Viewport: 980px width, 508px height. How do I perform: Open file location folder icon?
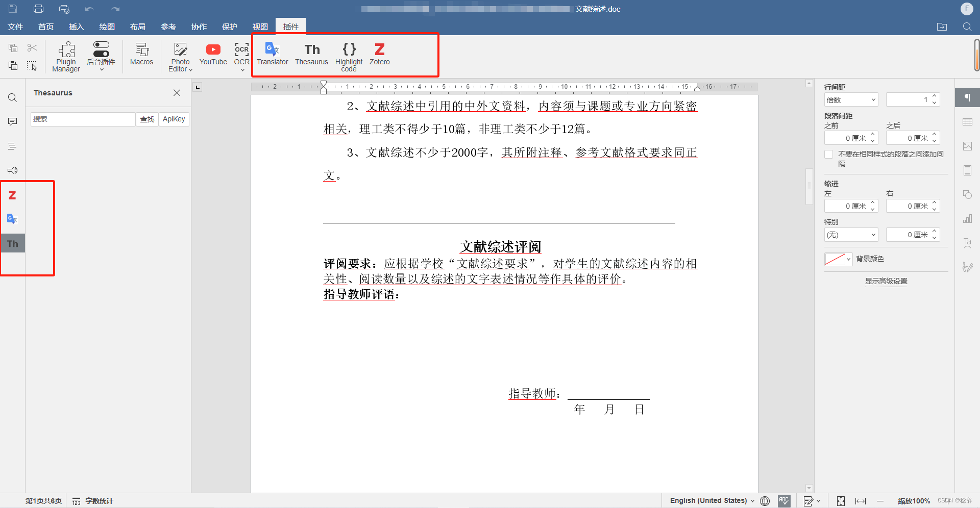click(x=942, y=27)
